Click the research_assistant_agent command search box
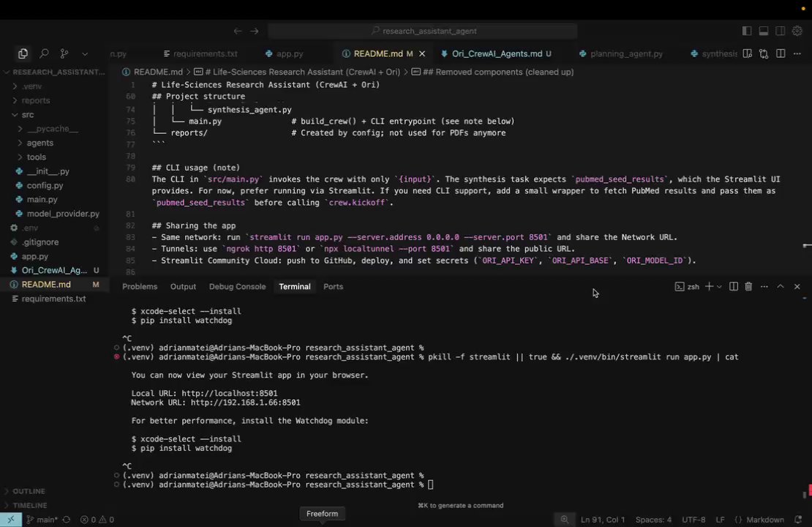This screenshot has width=812, height=527. pos(423,31)
